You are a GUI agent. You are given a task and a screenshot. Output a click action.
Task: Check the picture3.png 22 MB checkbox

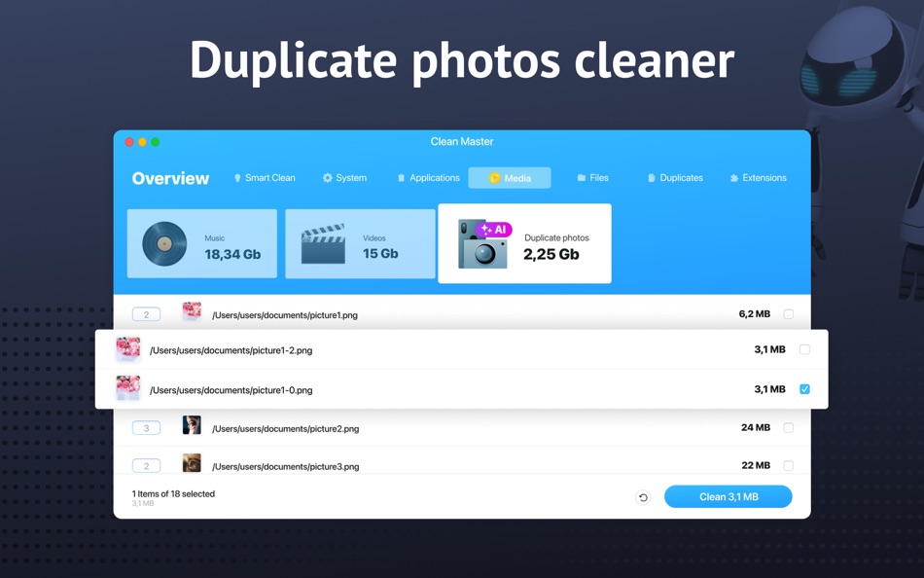coord(789,465)
